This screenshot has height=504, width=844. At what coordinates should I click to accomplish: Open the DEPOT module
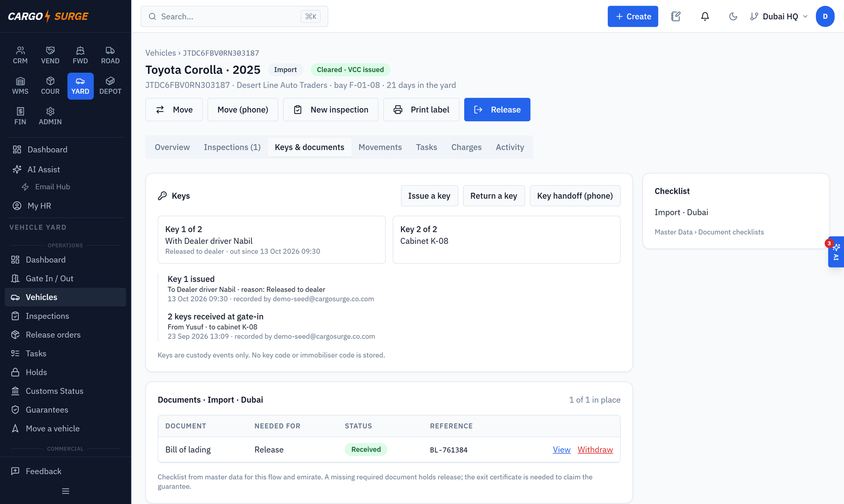(x=110, y=86)
